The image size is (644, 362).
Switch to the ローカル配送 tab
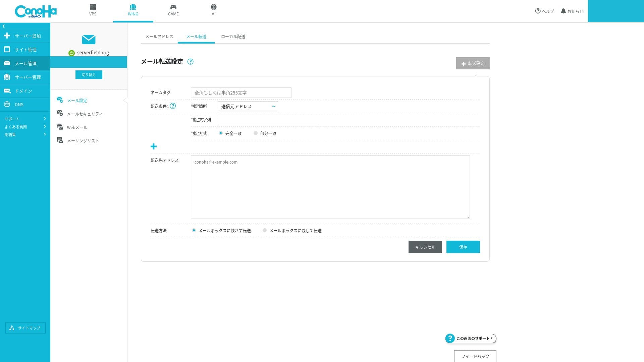(x=233, y=37)
